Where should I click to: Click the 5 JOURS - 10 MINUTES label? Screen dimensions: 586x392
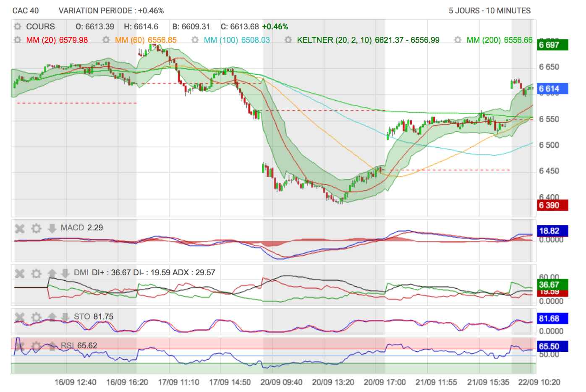point(489,11)
